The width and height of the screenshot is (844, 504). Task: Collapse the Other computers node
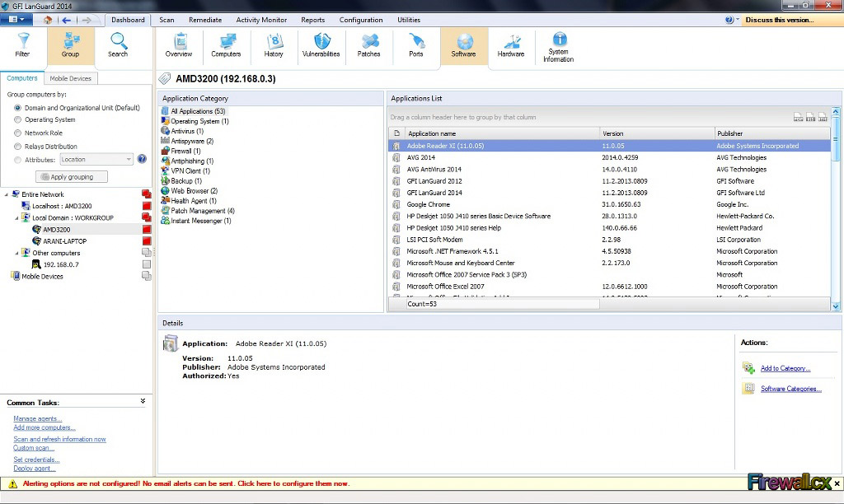(x=16, y=253)
